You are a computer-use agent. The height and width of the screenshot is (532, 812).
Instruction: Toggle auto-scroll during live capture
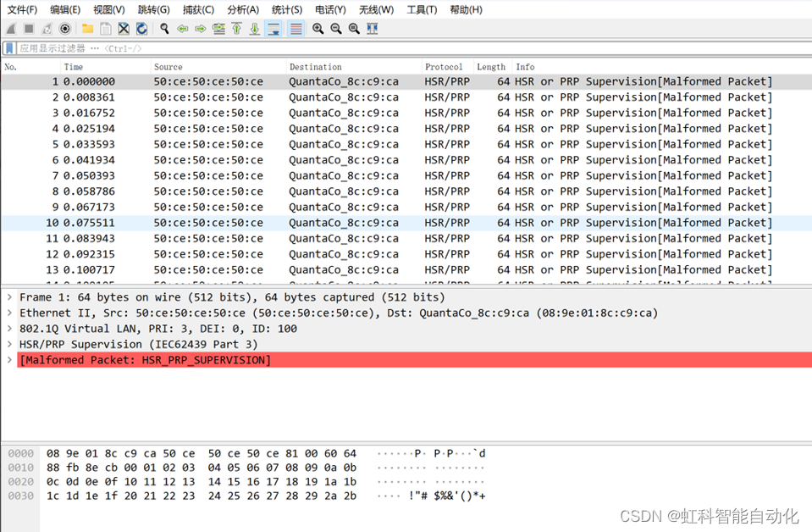(x=273, y=29)
